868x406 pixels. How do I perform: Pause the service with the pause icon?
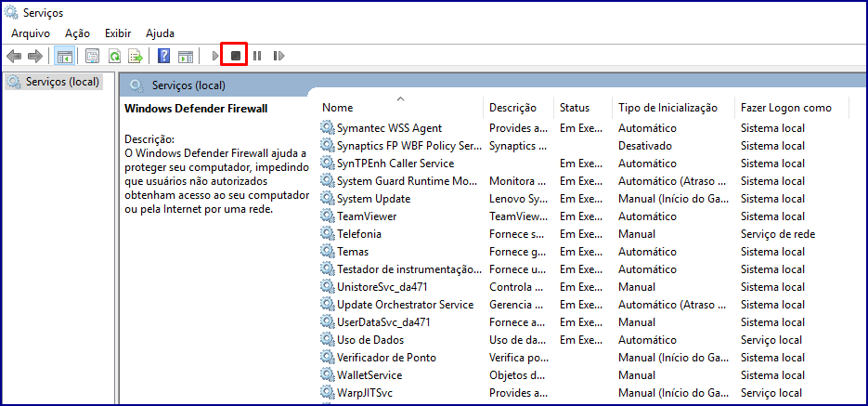(x=257, y=56)
